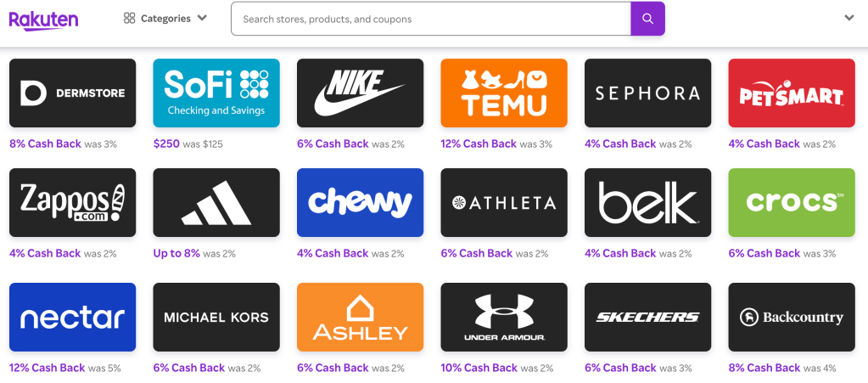
Task: Select the Crocs green store tile
Action: pos(792,203)
